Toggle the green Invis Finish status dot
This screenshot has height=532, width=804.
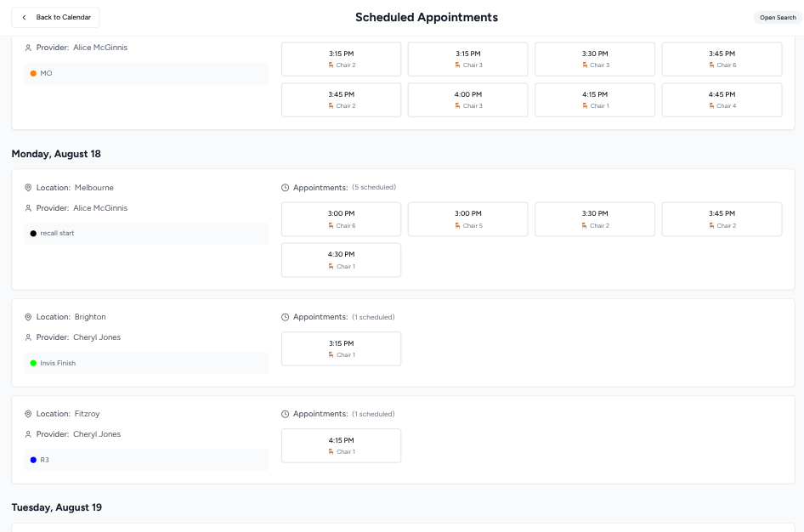tap(32, 363)
